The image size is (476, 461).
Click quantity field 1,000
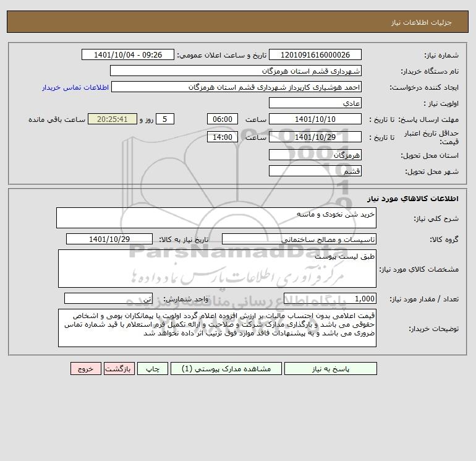pyautogui.click(x=330, y=298)
